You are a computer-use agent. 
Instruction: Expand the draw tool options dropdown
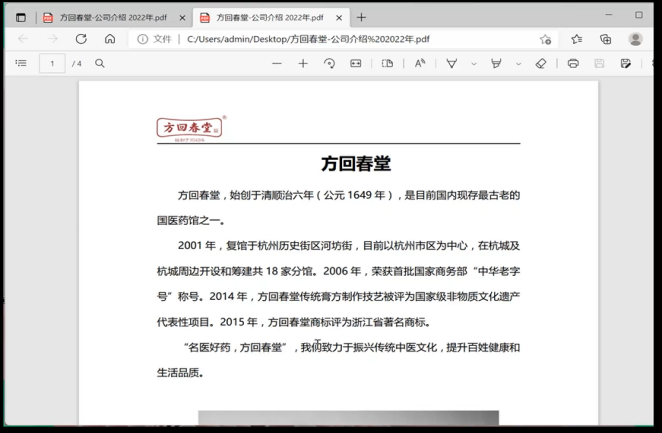coord(474,63)
